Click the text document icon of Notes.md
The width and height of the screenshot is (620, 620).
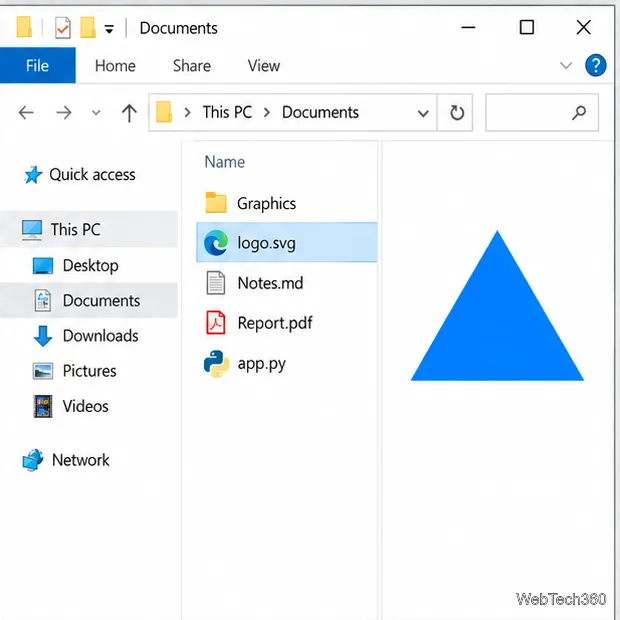coord(216,283)
